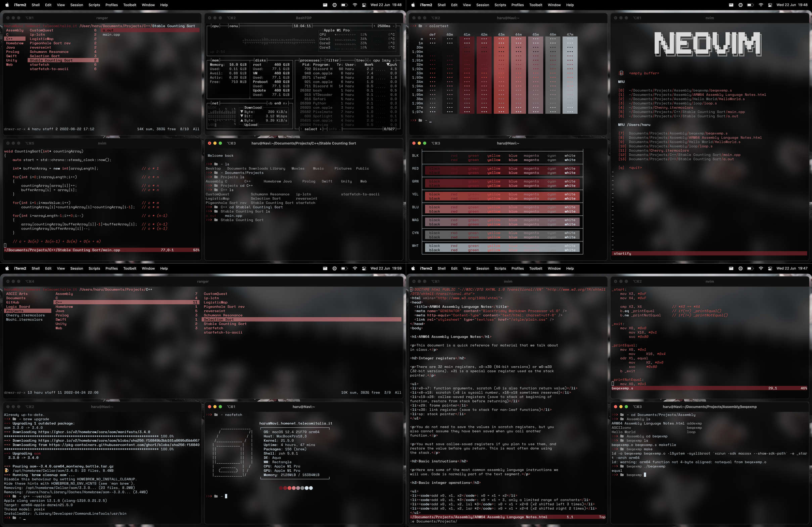Viewport: 812px width, 527px height.
Task: Open Startify entry [5] Stable Counting Sort/main.cpp
Action: (682, 112)
